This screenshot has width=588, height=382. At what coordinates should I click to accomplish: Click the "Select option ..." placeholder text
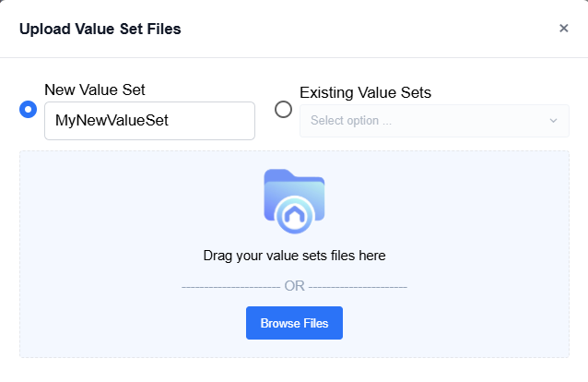pyautogui.click(x=351, y=121)
